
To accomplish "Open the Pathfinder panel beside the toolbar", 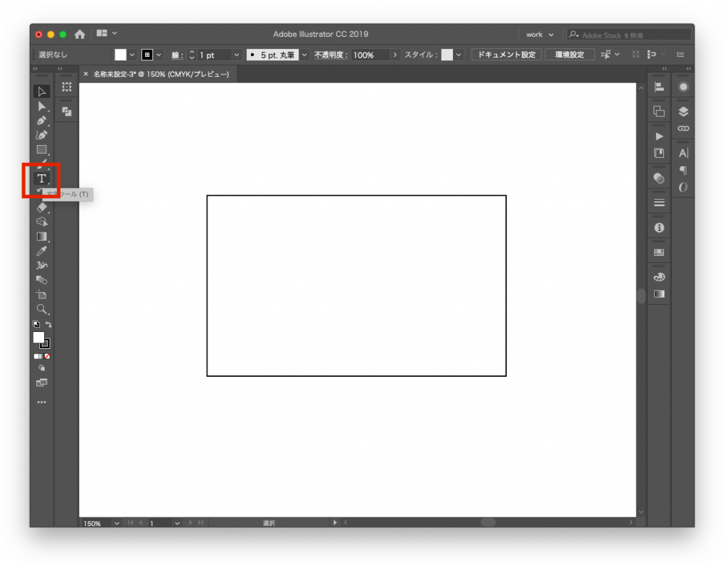I will pyautogui.click(x=67, y=112).
